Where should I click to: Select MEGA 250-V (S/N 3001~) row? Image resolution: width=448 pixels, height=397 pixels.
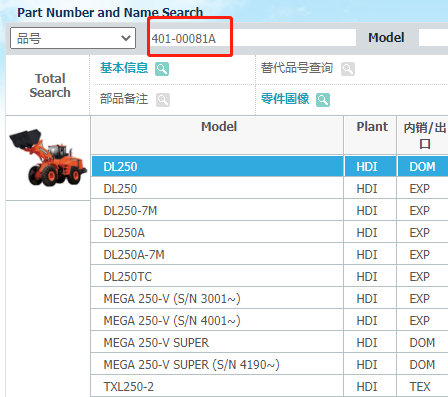tap(269, 298)
